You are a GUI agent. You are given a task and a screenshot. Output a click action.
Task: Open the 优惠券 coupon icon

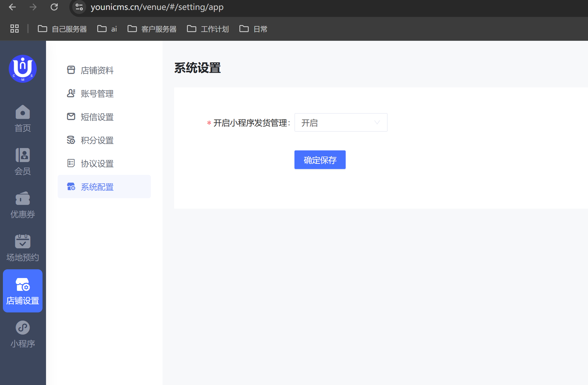(x=23, y=198)
